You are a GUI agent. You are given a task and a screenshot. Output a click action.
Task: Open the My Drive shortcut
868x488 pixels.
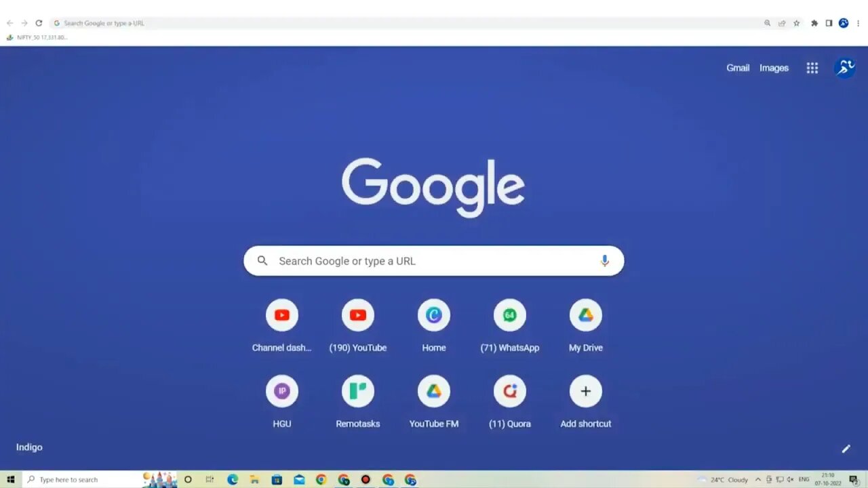586,327
